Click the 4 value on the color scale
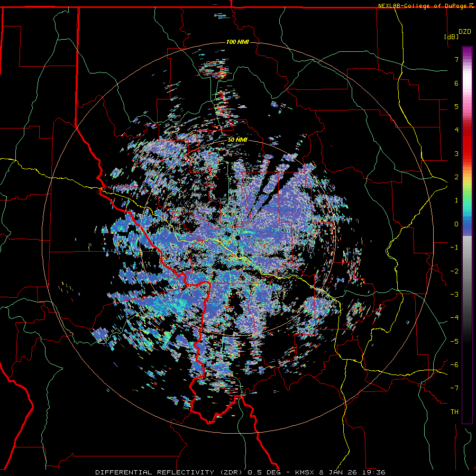Image resolution: width=476 pixels, height=476 pixels. tap(456, 130)
